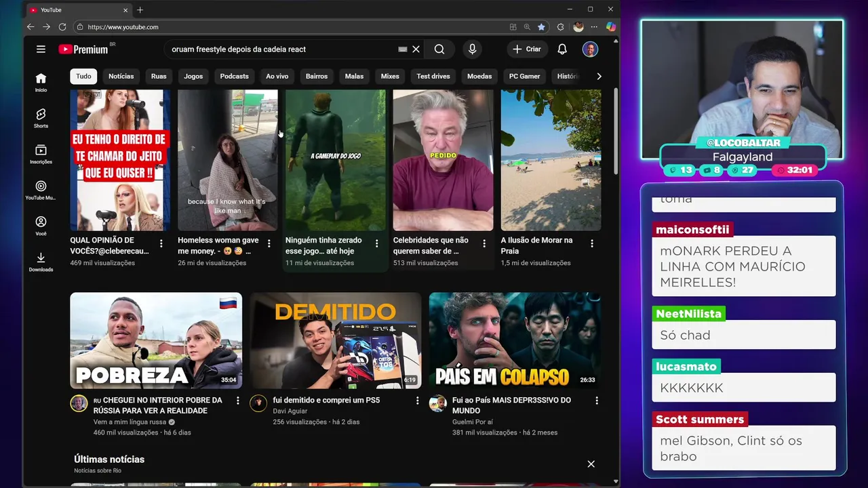The width and height of the screenshot is (868, 488).
Task: Open the 'A Ilusão de Morar na Praia' beach thumbnail
Action: (x=551, y=160)
